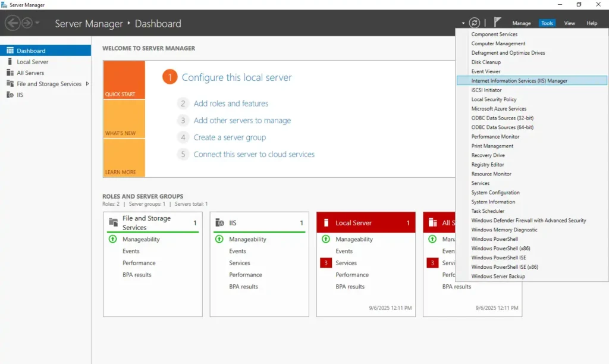Open Performance in File and Storage Services tile
Image resolution: width=609 pixels, height=364 pixels.
point(139,263)
